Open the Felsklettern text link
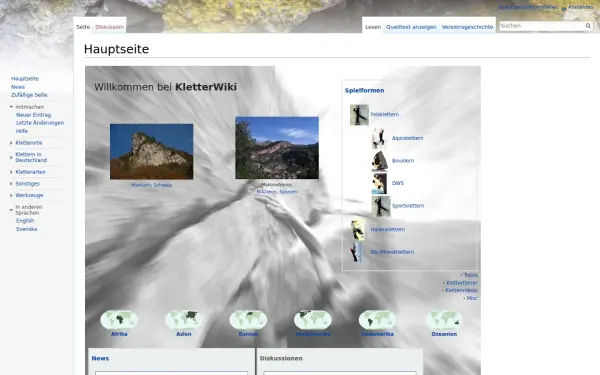 (385, 114)
